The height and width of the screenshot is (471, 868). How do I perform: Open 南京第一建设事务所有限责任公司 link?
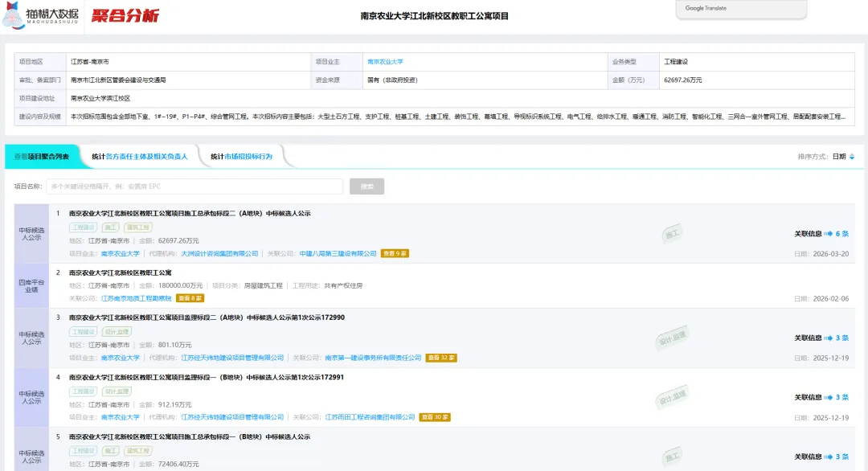point(373,358)
